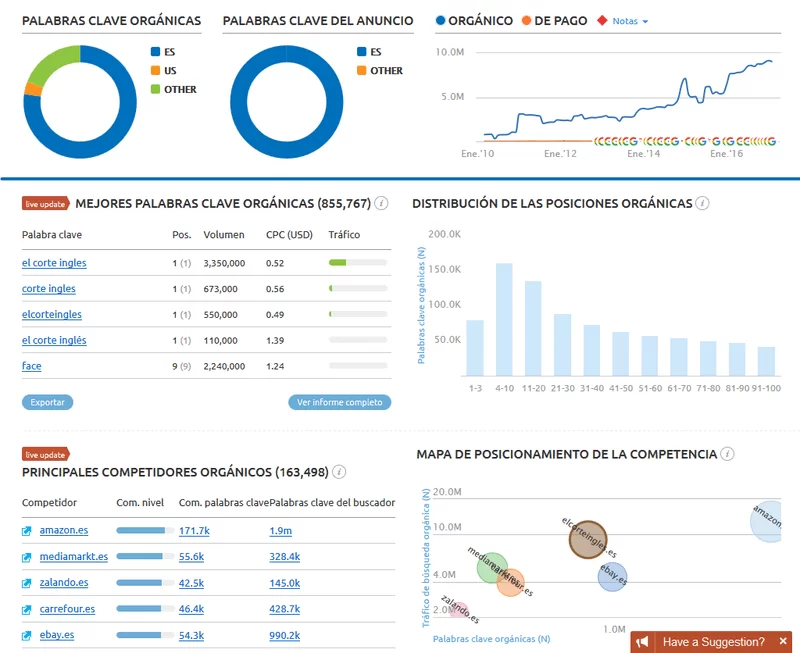The image size is (800, 653).
Task: Open the Have a Suggestion feedback button
Action: pyautogui.click(x=711, y=642)
